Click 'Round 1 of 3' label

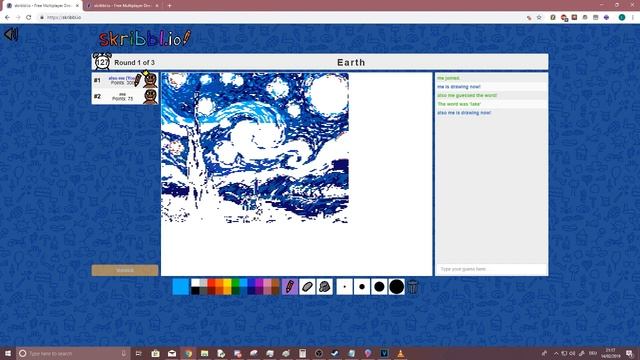click(134, 62)
